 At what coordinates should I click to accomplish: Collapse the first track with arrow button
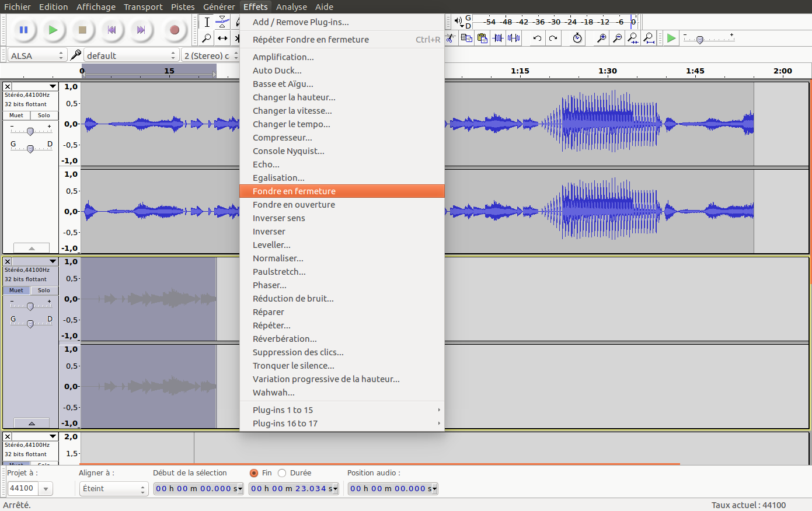32,248
